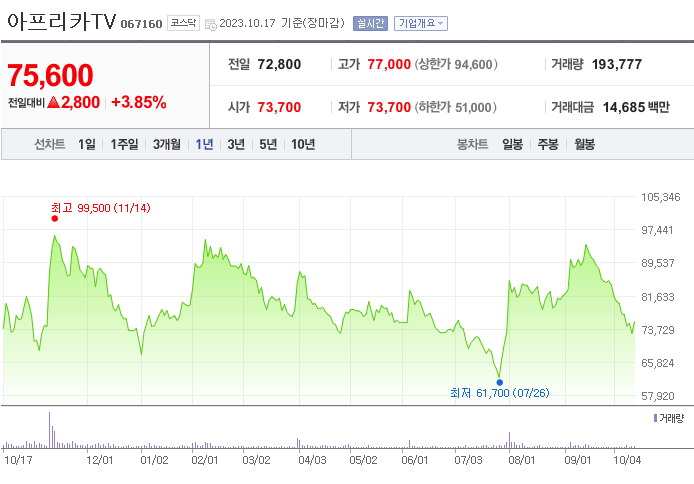Select the 5년 line chart tab
This screenshot has height=484, width=694.
[268, 144]
